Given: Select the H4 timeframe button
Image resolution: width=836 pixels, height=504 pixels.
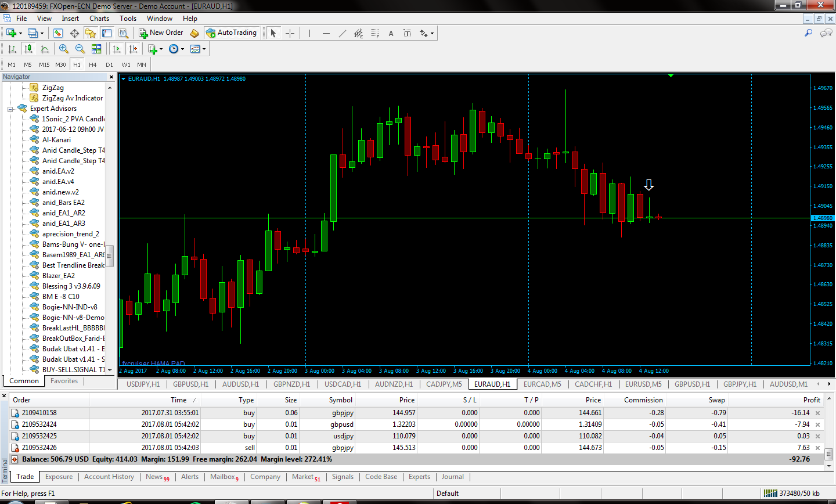Looking at the screenshot, I should point(93,64).
